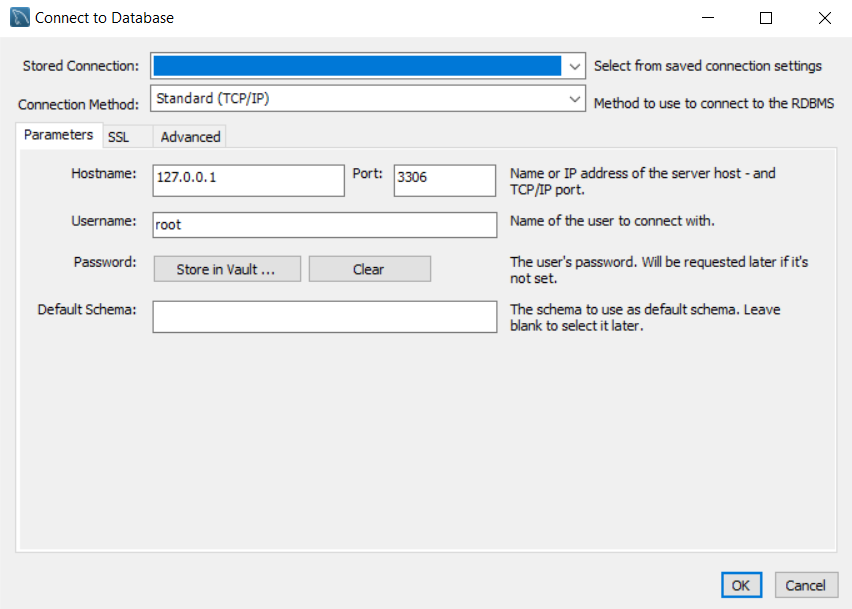Expand the Connection Method dropdown

[360, 99]
